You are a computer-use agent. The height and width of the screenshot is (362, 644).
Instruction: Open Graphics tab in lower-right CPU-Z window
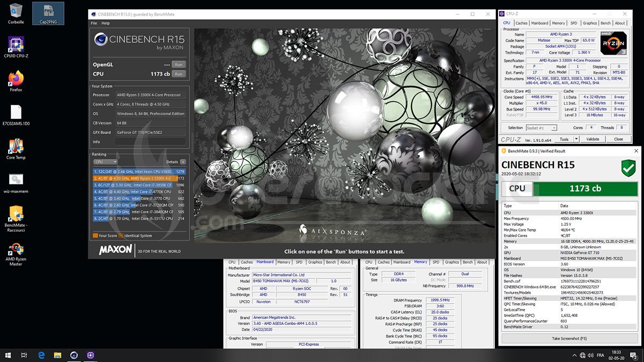[x=452, y=262]
